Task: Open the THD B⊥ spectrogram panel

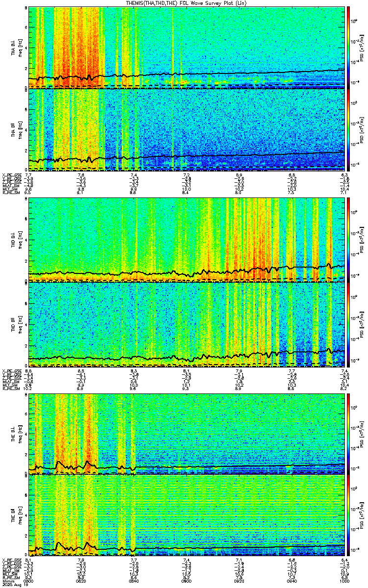Action: [x=187, y=240]
